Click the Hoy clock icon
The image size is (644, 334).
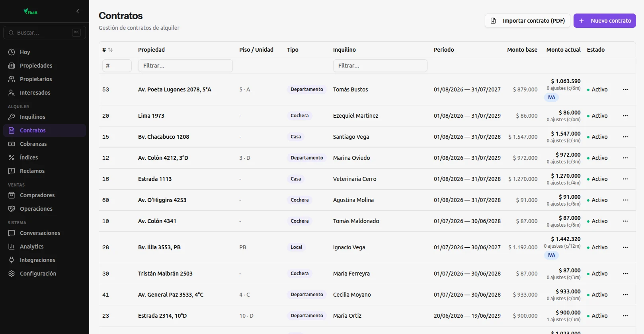tap(12, 52)
